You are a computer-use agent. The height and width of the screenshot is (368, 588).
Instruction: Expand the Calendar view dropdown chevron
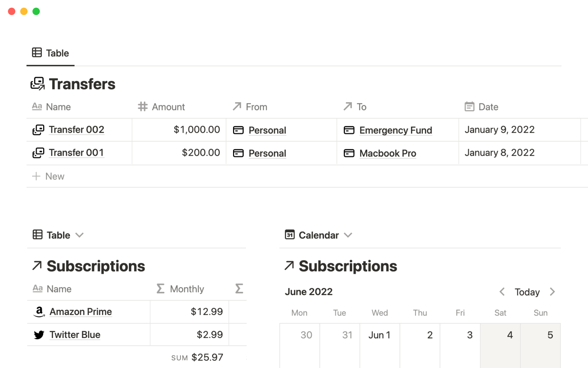[348, 235]
